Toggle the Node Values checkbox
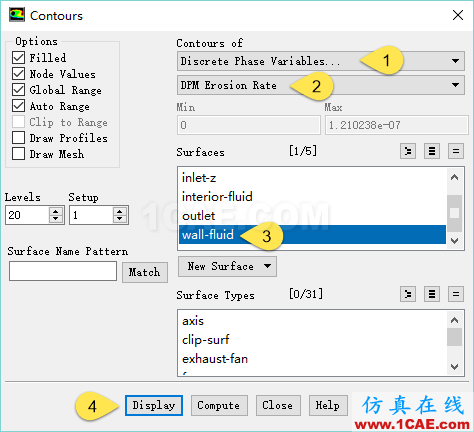The width and height of the screenshot is (474, 432). 18,74
